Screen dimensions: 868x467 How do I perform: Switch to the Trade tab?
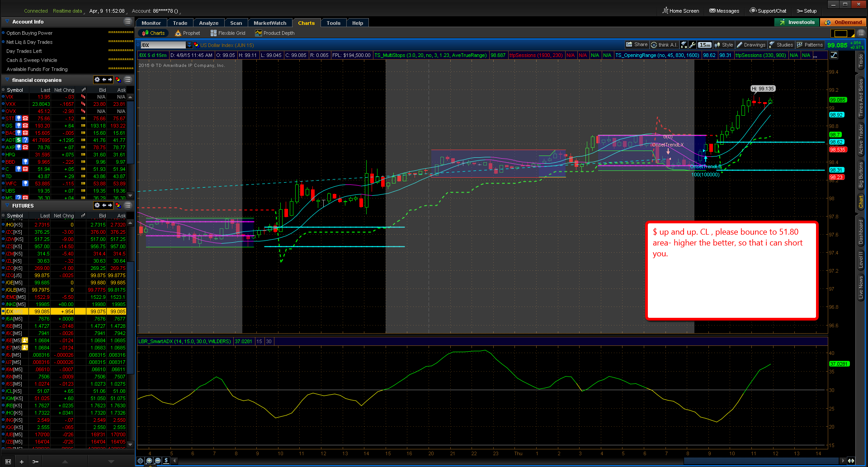pyautogui.click(x=180, y=23)
